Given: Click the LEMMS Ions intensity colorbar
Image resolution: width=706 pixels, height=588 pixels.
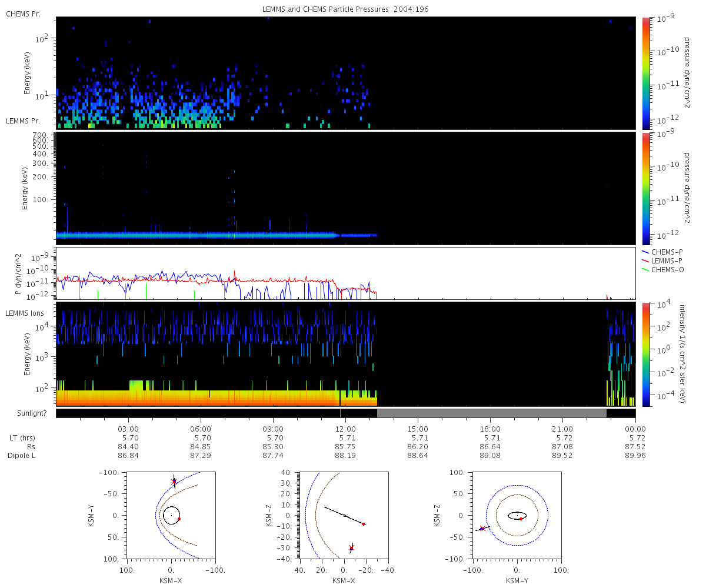Looking at the screenshot, I should (x=645, y=354).
